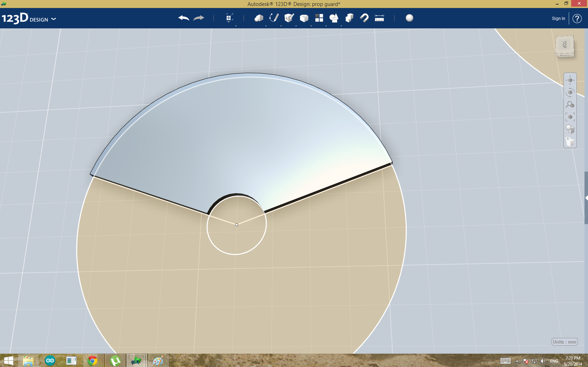Viewport: 588px width, 367px height.
Task: Select the Orbit navigation tool
Action: pyautogui.click(x=570, y=92)
